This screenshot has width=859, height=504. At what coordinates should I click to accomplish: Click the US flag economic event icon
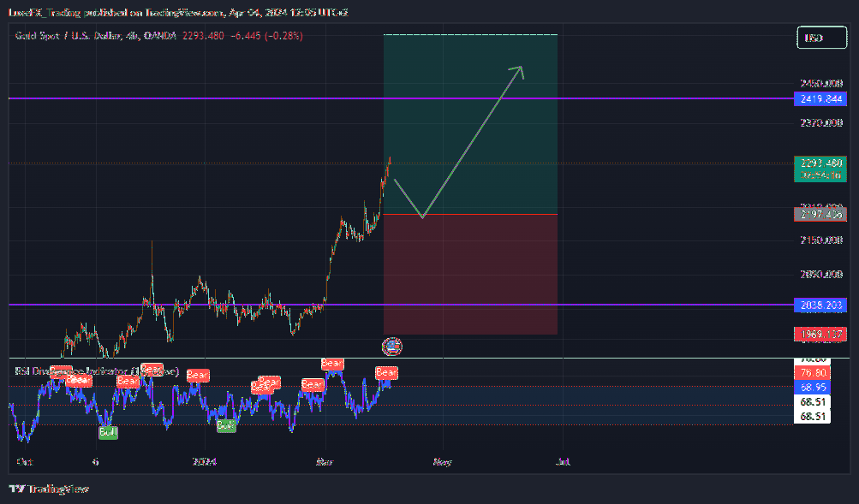[x=391, y=346]
